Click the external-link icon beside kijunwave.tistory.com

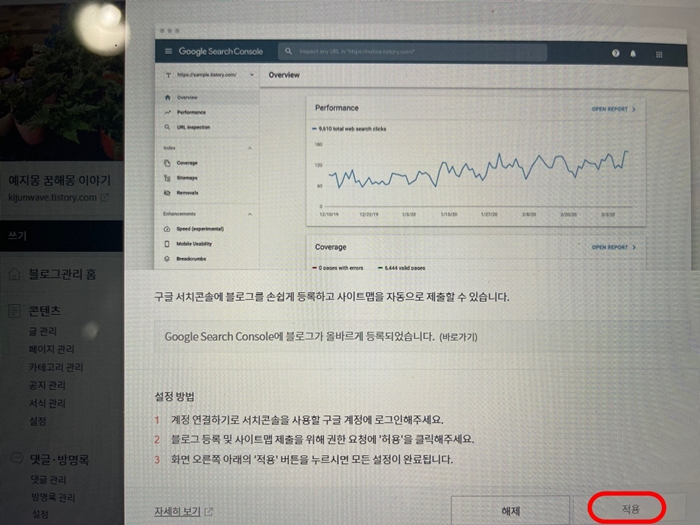click(x=104, y=197)
